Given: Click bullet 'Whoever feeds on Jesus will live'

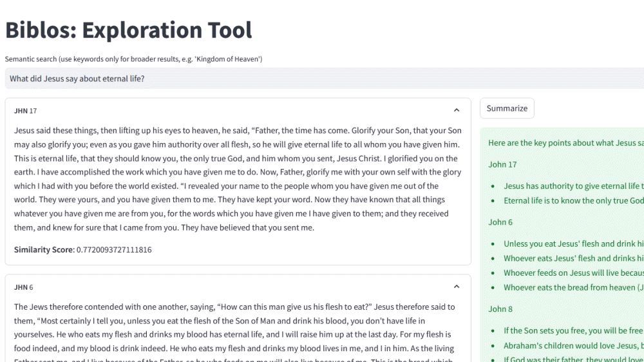Looking at the screenshot, I should coord(573,273).
